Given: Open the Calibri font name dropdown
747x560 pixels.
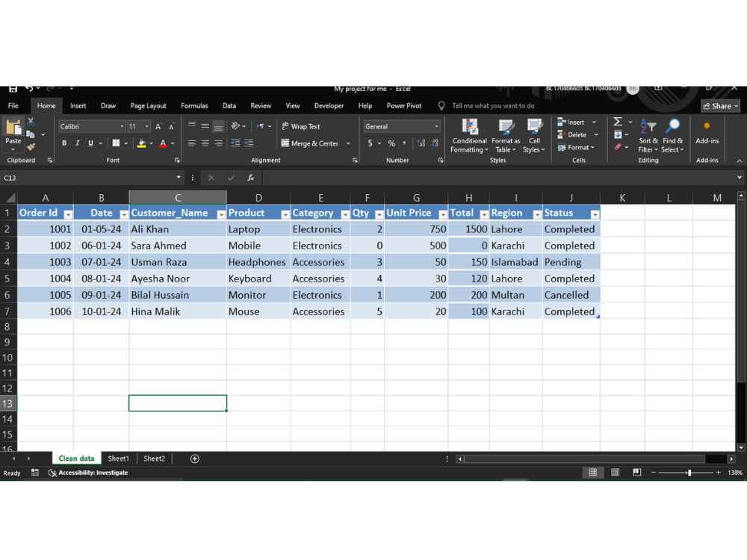Looking at the screenshot, I should 122,127.
